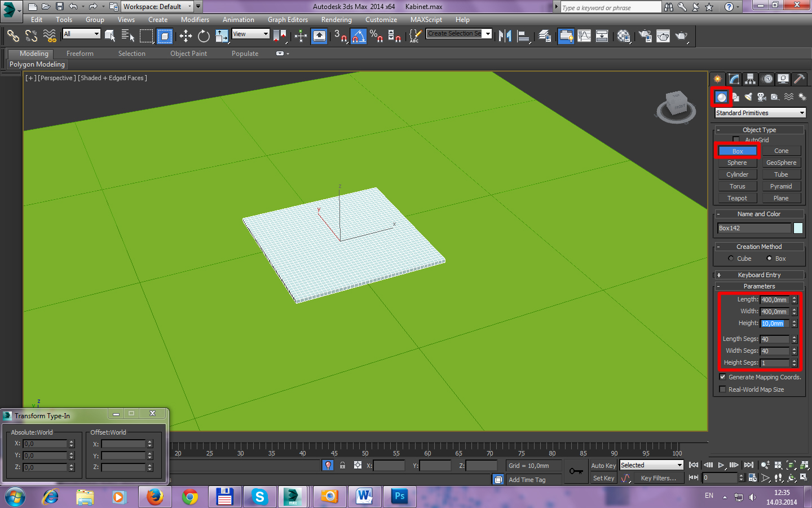Switch to the Object Paint ribbon tab
This screenshot has height=508, width=812.
tap(188, 54)
